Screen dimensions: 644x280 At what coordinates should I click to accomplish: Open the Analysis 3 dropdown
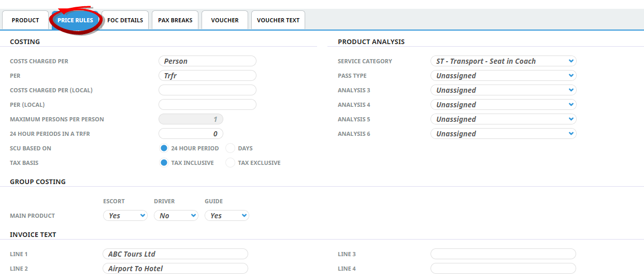pos(503,90)
